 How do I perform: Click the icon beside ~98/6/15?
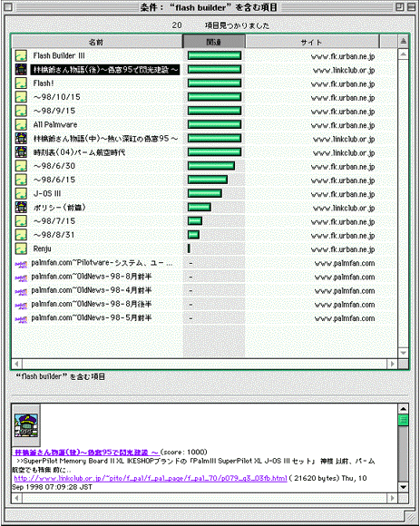[x=21, y=180]
